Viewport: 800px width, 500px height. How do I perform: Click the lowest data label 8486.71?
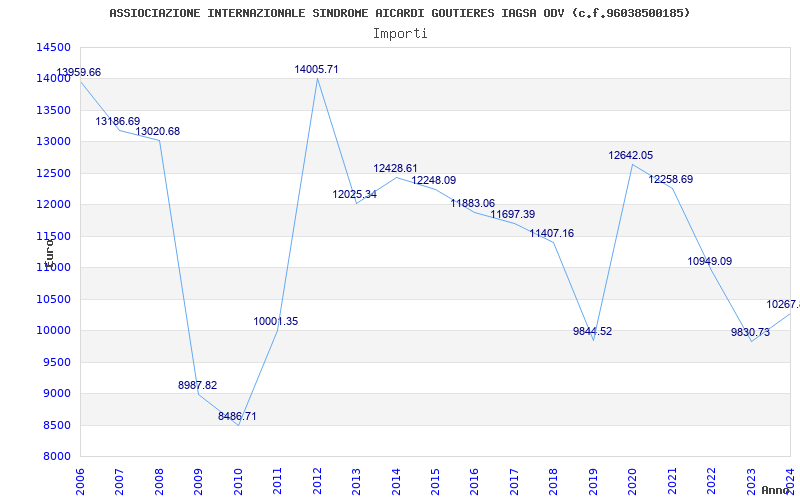point(237,416)
